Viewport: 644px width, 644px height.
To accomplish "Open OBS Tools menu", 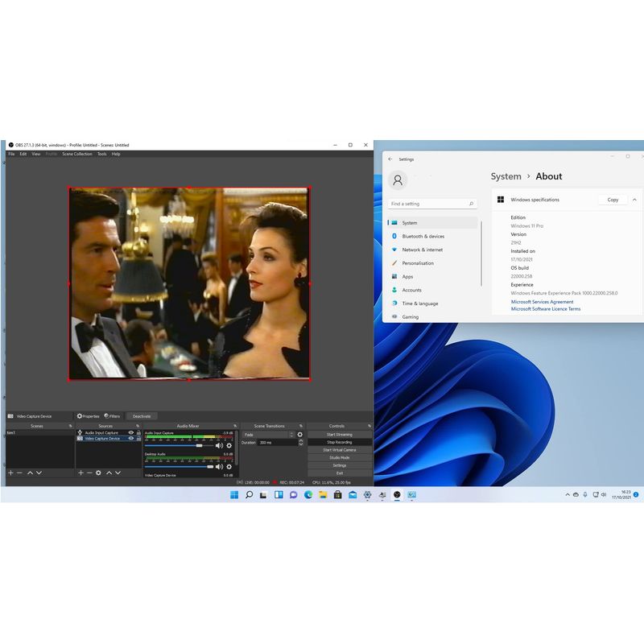I will point(102,154).
